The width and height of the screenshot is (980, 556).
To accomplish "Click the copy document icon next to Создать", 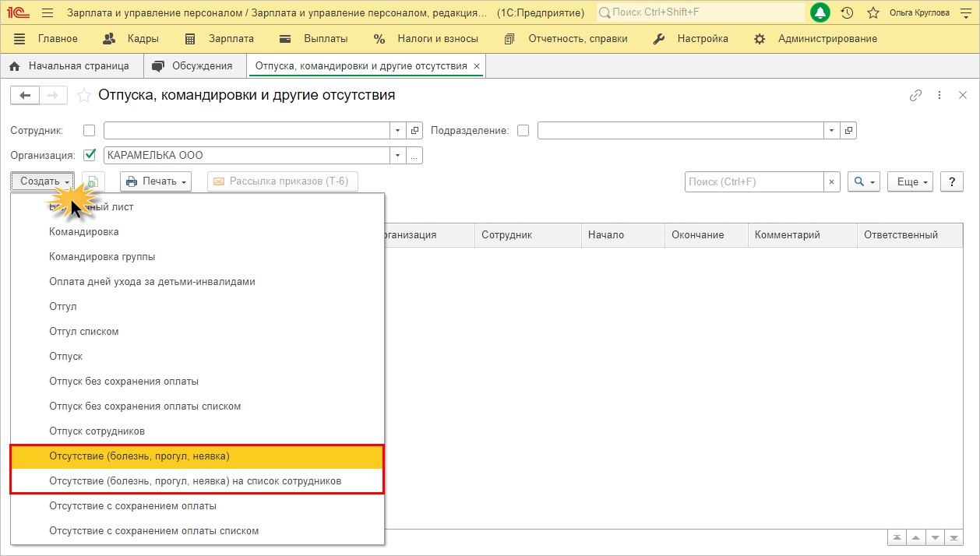I will (93, 181).
